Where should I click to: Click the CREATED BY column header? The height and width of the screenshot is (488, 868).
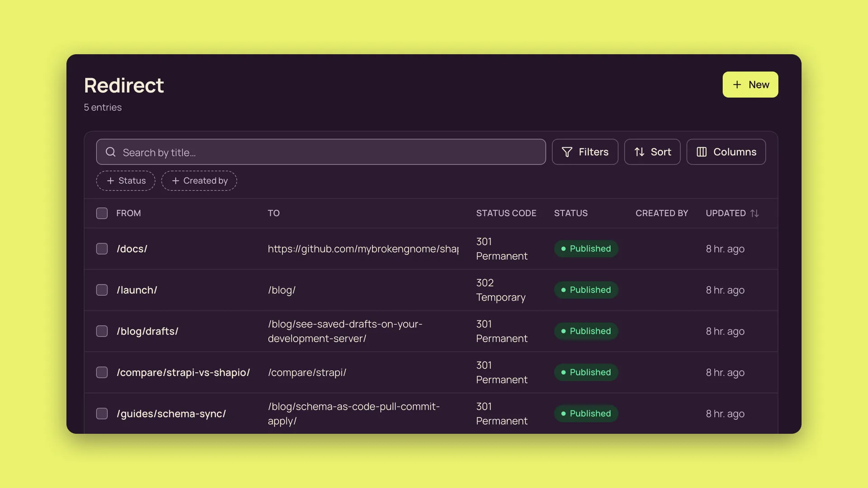point(661,213)
